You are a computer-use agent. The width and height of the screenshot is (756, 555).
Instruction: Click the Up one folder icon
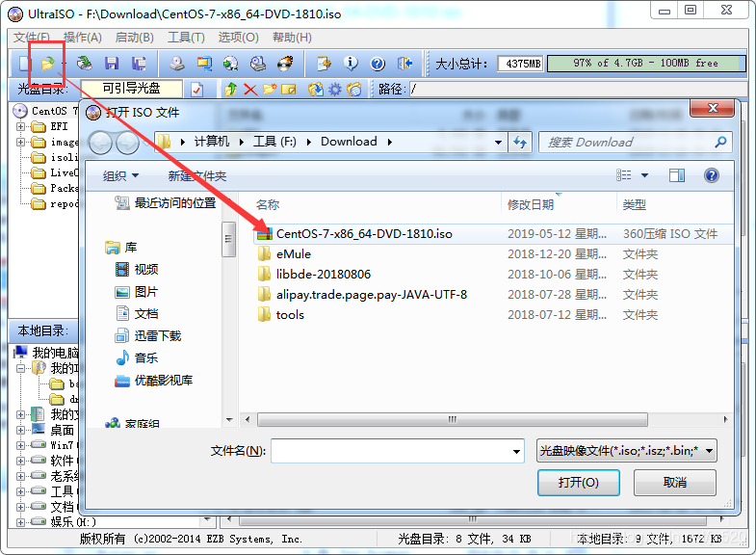(231, 90)
